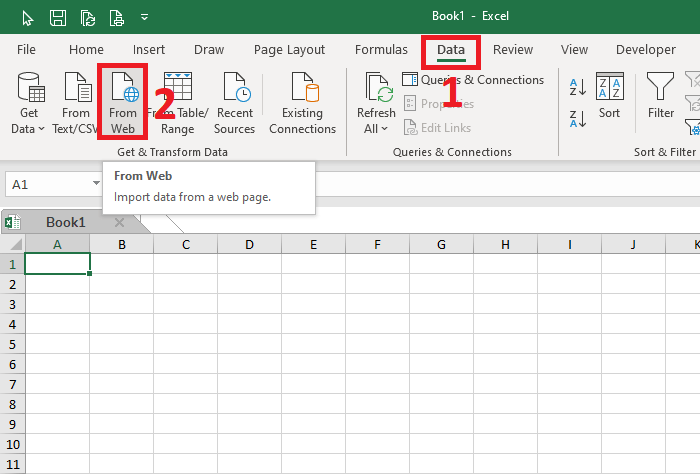Screen dimensions: 700x474
Task: Switch to the View tab
Action: (x=574, y=50)
